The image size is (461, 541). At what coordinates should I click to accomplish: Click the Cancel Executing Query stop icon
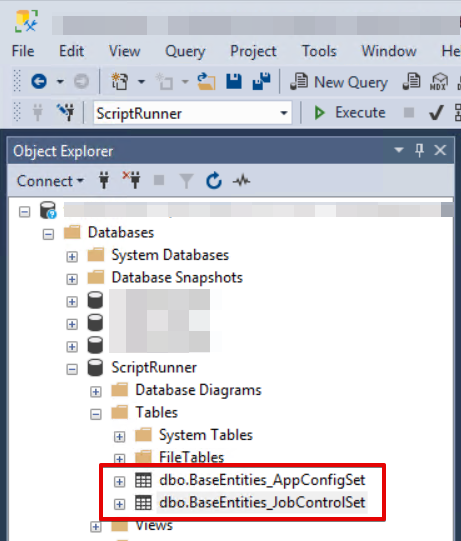409,112
